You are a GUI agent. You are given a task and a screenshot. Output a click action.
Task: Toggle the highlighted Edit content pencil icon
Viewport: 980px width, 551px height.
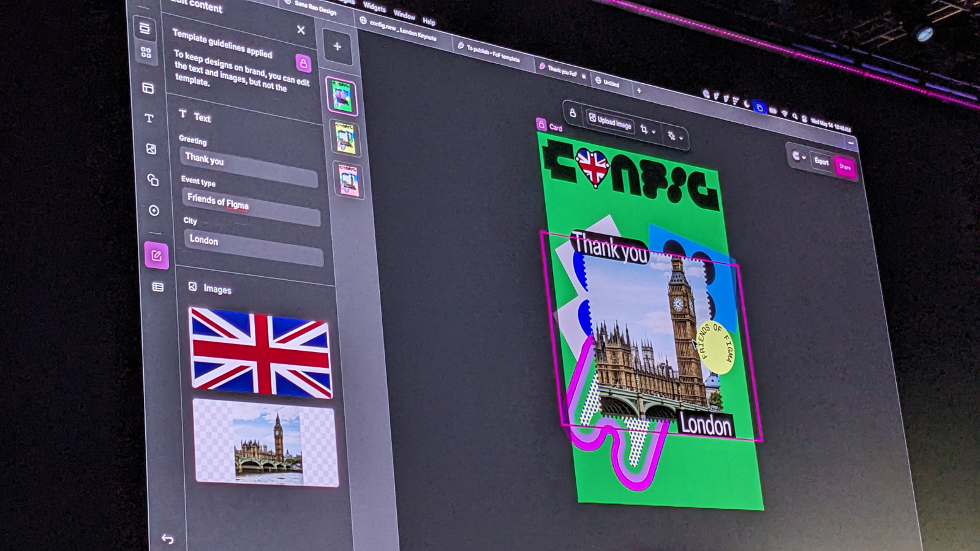pos(156,255)
